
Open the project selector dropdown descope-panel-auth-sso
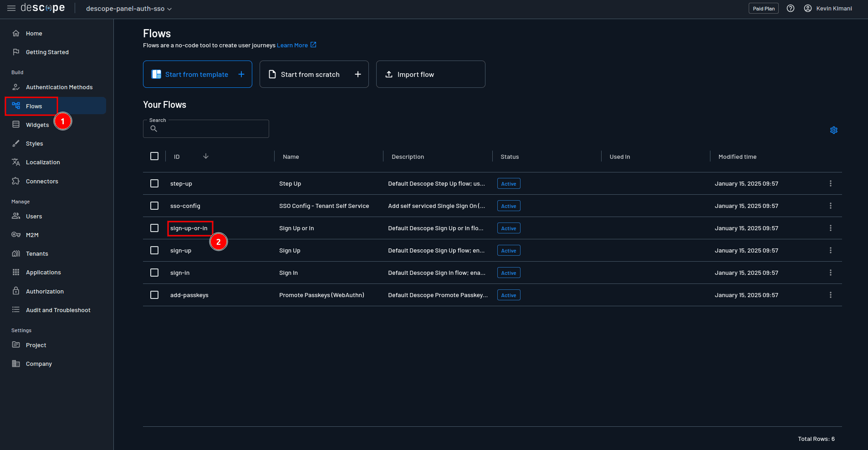coord(128,8)
